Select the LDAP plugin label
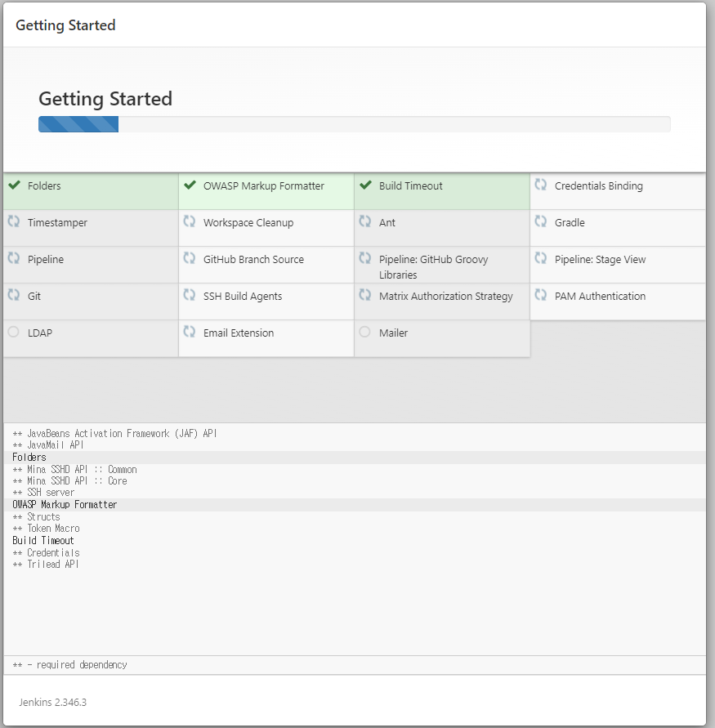This screenshot has height=728, width=715. [40, 333]
